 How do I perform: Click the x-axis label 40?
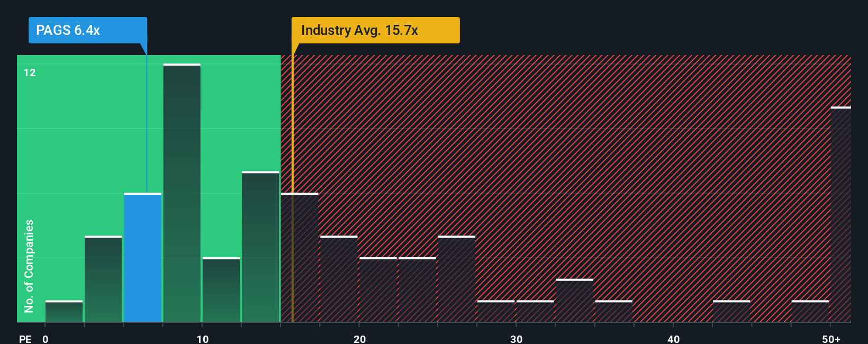pos(673,339)
